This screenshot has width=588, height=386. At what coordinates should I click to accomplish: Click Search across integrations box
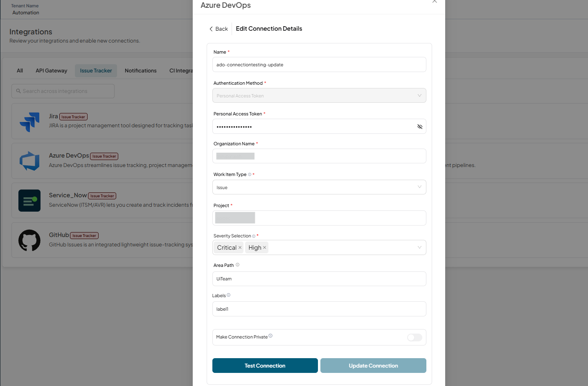tap(63, 91)
